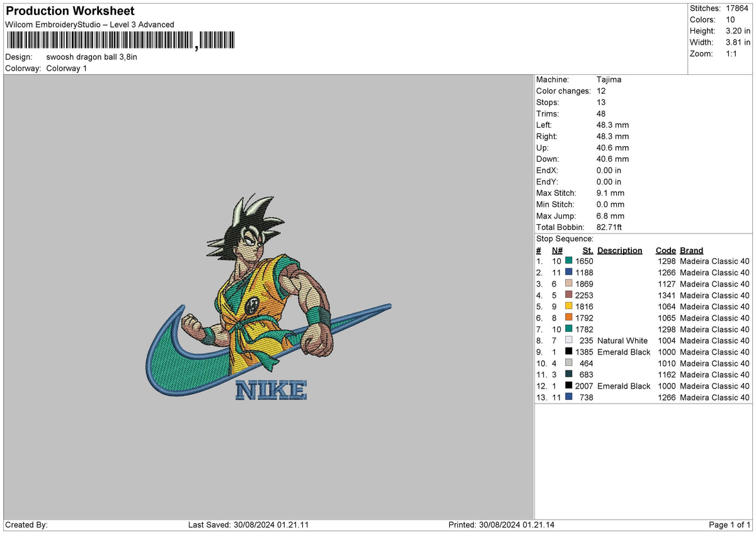Click the 'Colorway 1' value
The image size is (756, 534).
pos(66,68)
